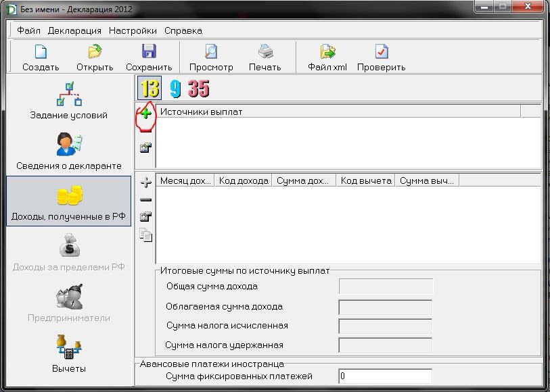Add payment source with green plus

point(145,113)
